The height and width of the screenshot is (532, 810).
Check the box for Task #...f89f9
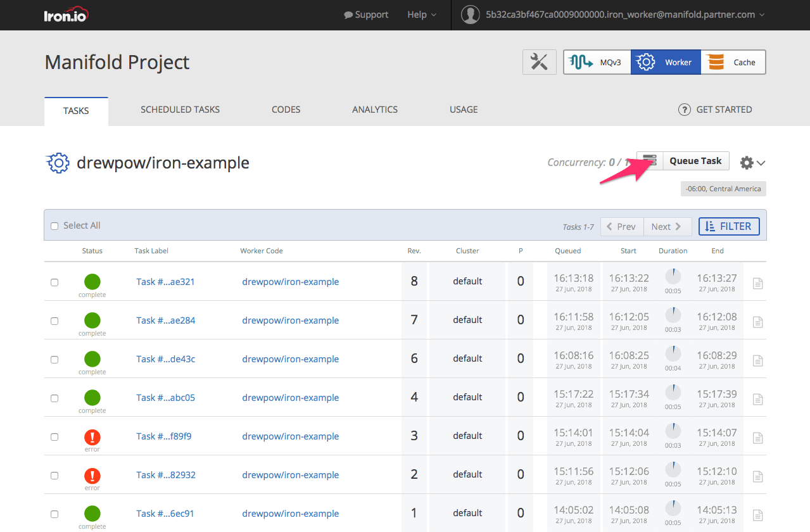click(x=54, y=437)
